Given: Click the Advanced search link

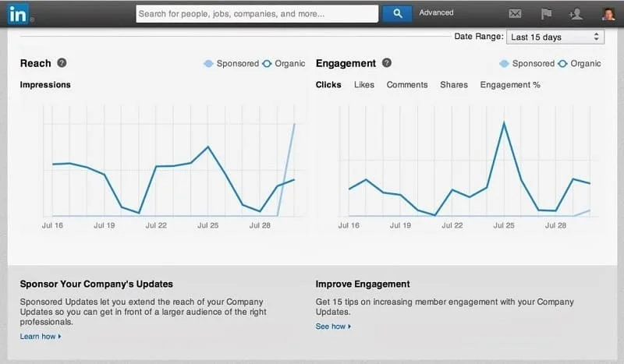Looking at the screenshot, I should click(x=436, y=12).
